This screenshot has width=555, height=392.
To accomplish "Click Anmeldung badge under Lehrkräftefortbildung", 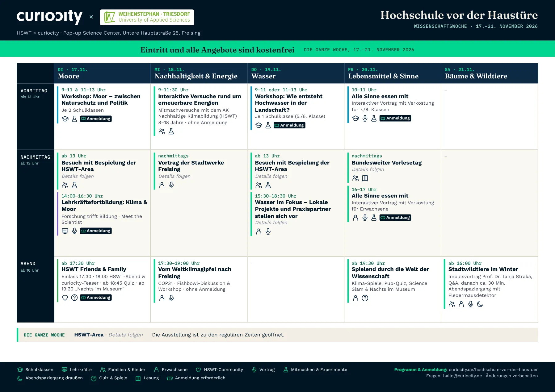I will coord(96,231).
